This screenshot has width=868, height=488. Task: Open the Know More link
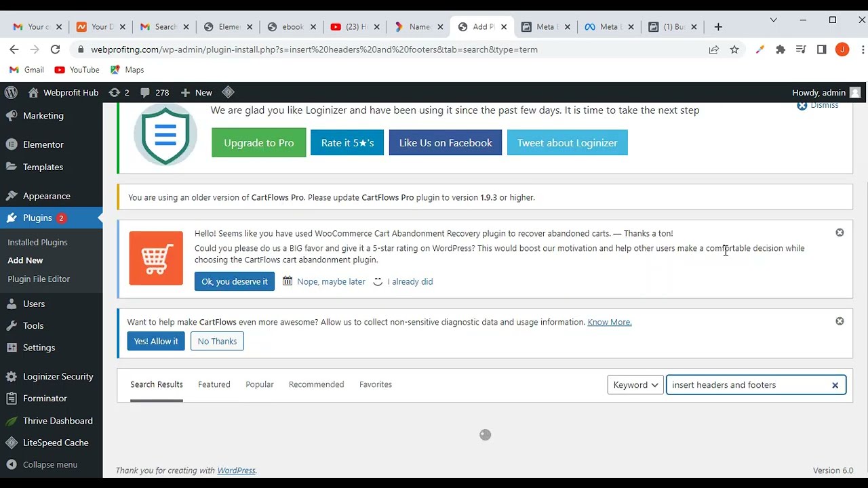tap(610, 322)
